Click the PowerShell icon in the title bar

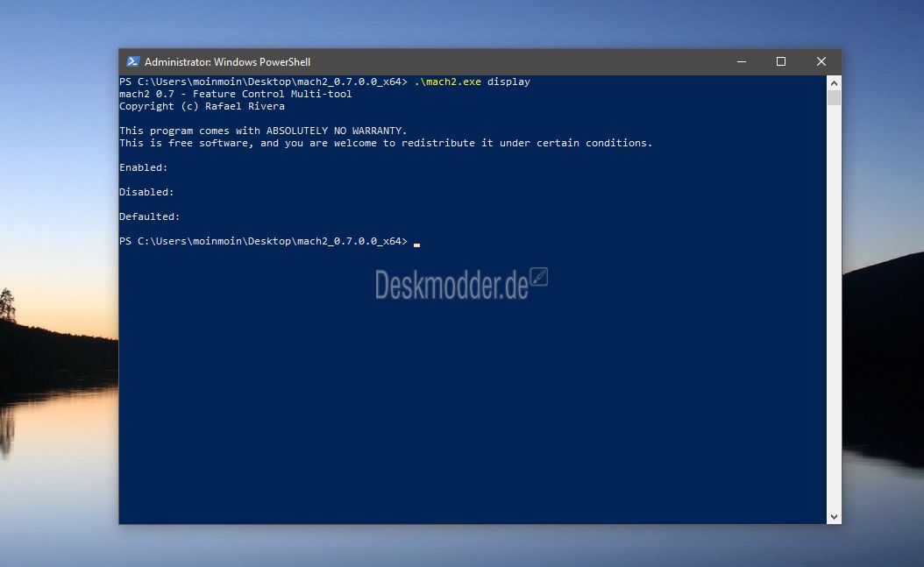click(132, 62)
